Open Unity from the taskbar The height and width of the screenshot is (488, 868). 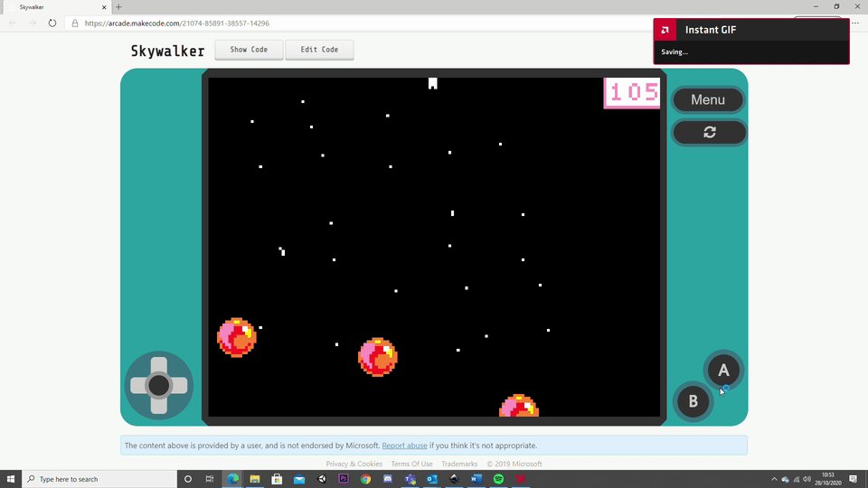322,479
